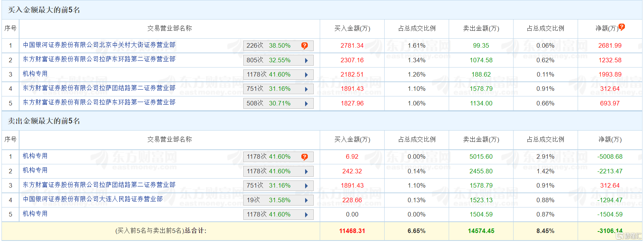The width and height of the screenshot is (644, 242).
Task: Click 机构专用 link in buy table row 3
Action: tap(35, 74)
